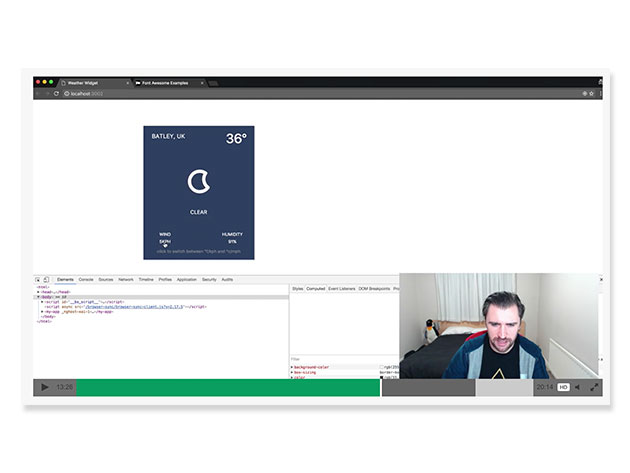630x473 pixels.
Task: Open the Application DevTools tab
Action: tap(186, 279)
